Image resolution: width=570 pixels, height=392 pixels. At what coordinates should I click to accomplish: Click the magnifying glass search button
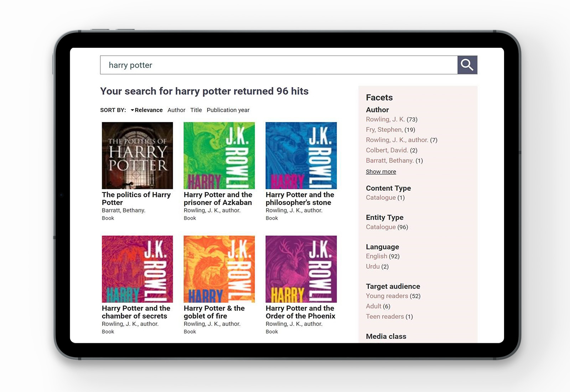click(467, 65)
